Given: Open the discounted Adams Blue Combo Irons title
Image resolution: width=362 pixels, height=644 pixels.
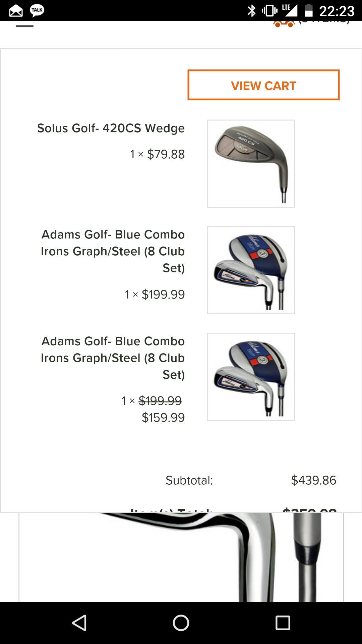Looking at the screenshot, I should point(113,358).
